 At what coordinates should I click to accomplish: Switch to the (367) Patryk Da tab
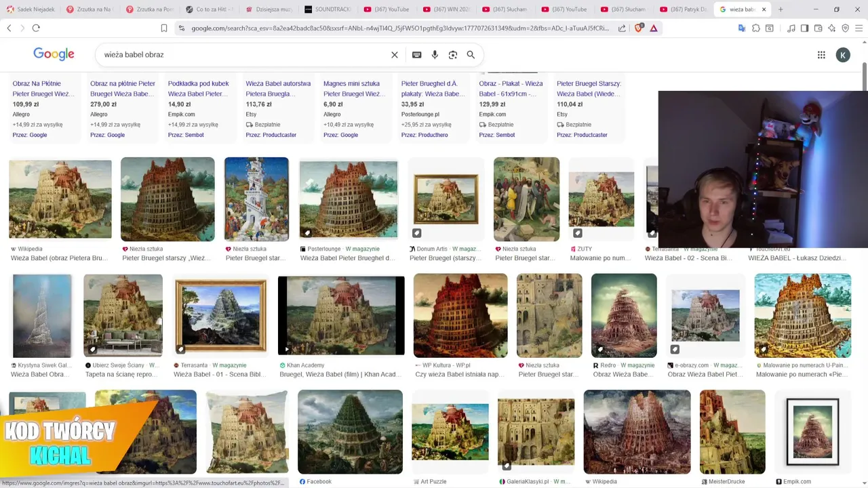pyautogui.click(x=684, y=9)
